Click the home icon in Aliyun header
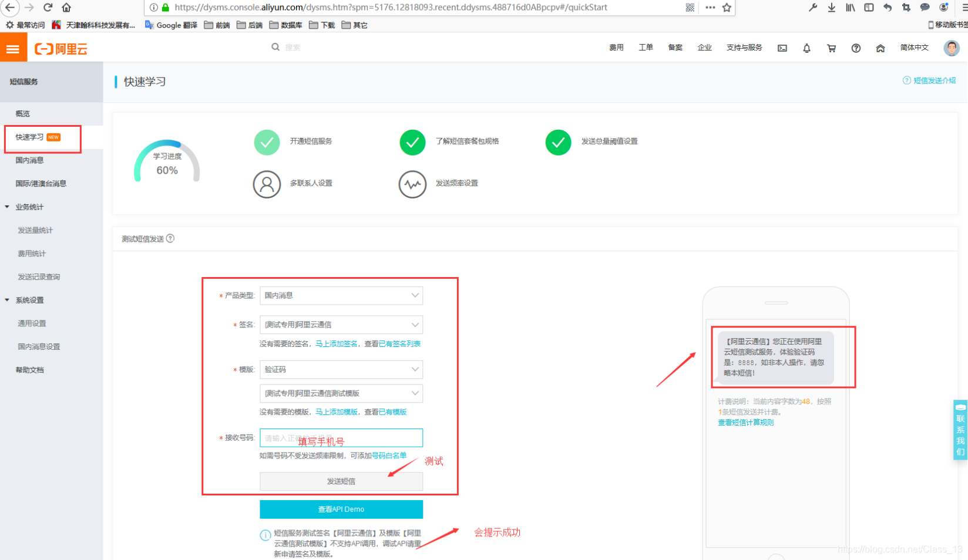Screen dimensions: 968x560 [880, 48]
